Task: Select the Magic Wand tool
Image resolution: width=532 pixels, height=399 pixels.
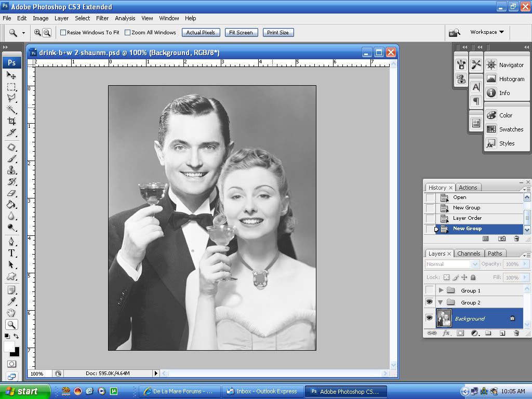Action: 11,110
